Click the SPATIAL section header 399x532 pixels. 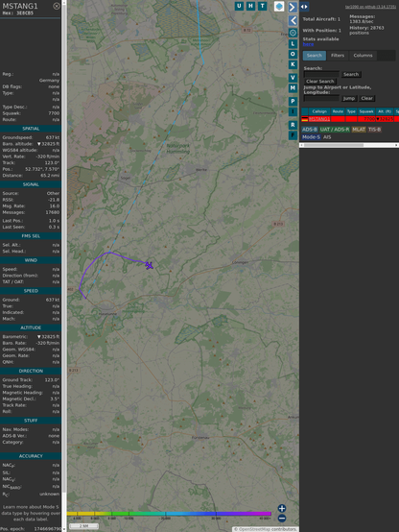(x=31, y=129)
